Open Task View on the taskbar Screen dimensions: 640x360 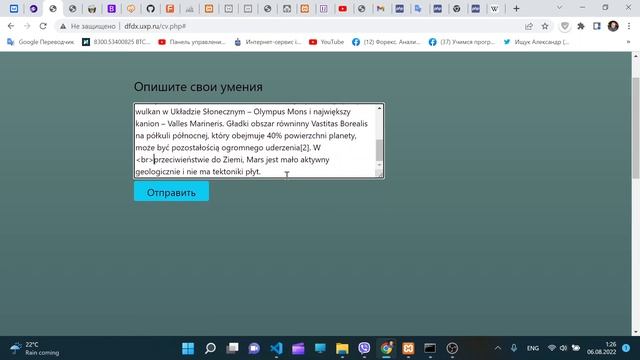232,348
